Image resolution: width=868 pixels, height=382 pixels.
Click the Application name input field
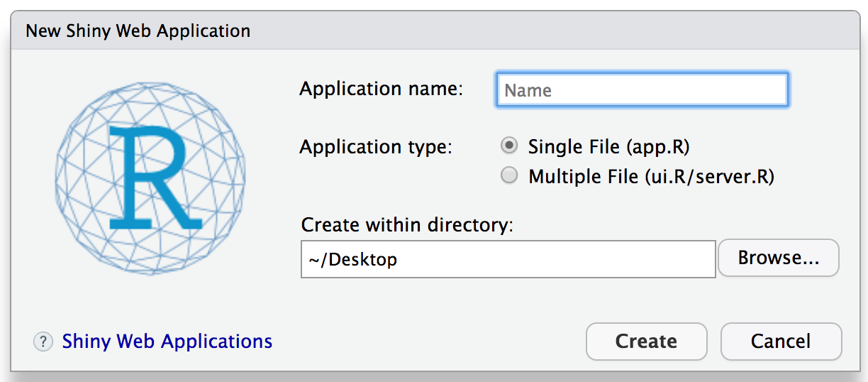642,90
